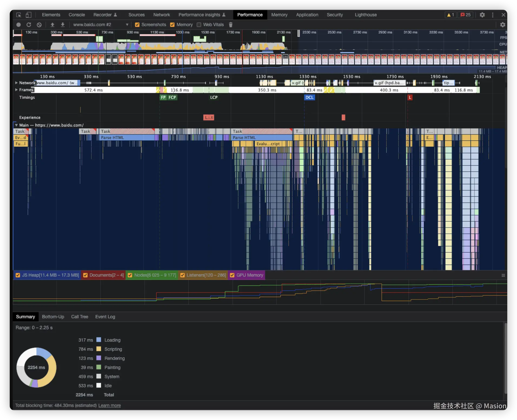Open the Sources tab
517x420 pixels.
coord(137,15)
